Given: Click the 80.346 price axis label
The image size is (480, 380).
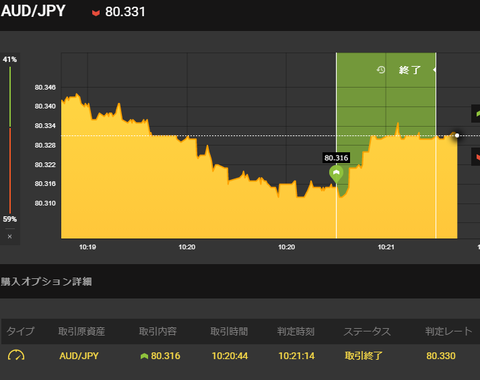Looking at the screenshot, I should tap(45, 87).
